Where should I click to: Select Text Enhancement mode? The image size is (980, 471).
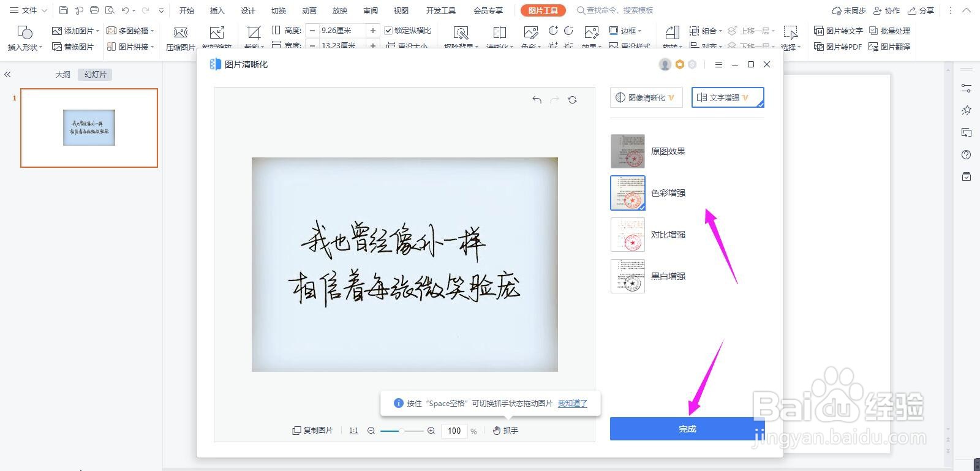pyautogui.click(x=728, y=97)
